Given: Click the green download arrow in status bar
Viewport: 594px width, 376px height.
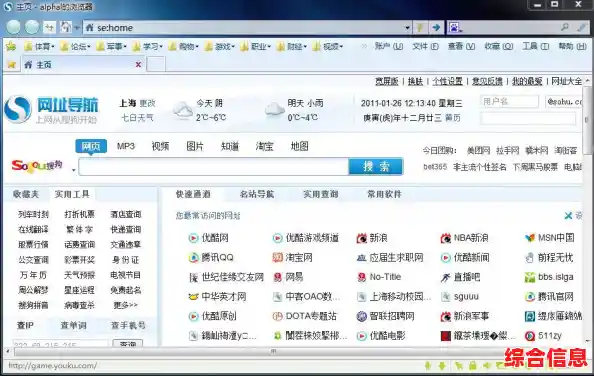Looking at the screenshot, I should point(442,366).
